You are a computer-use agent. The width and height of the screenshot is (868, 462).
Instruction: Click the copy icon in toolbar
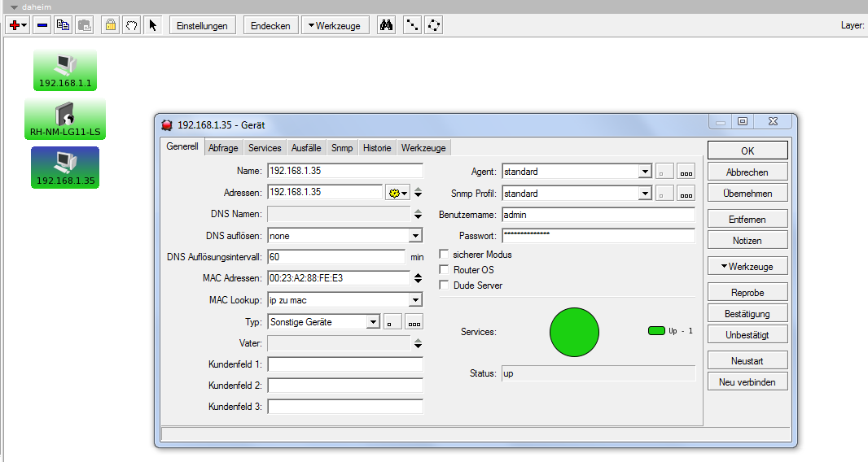63,25
